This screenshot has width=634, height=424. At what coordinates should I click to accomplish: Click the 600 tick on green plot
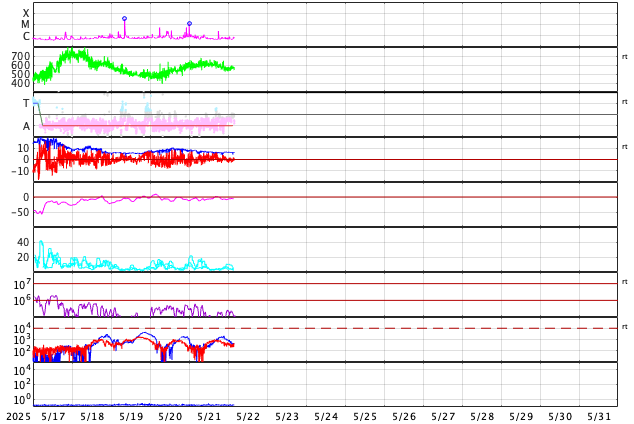point(21,65)
